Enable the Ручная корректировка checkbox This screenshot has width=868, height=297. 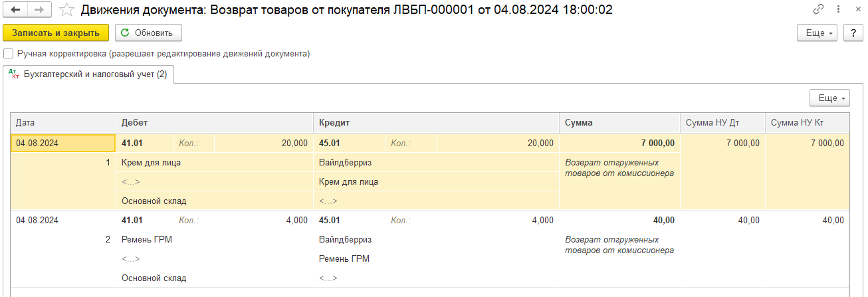coord(8,53)
